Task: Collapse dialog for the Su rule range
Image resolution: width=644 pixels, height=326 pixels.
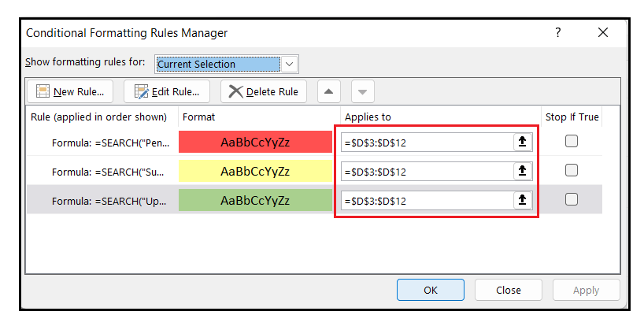Action: click(523, 171)
